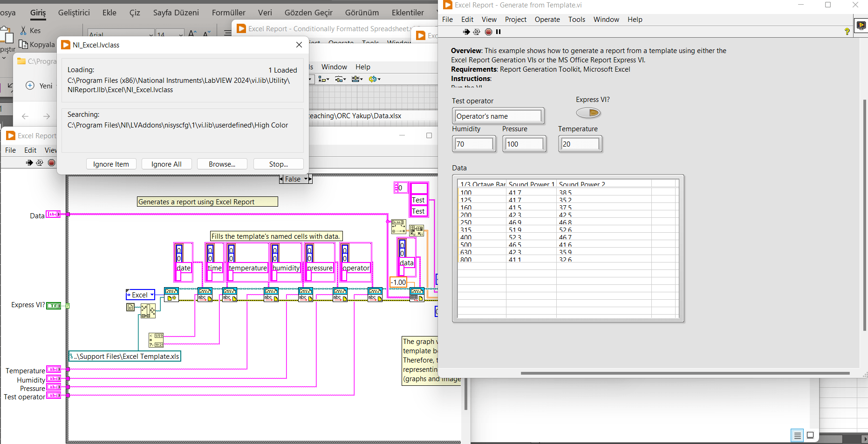Image resolution: width=868 pixels, height=444 pixels.
Task: Click the Support Files\Excel Template.xls path constant
Action: 125,357
